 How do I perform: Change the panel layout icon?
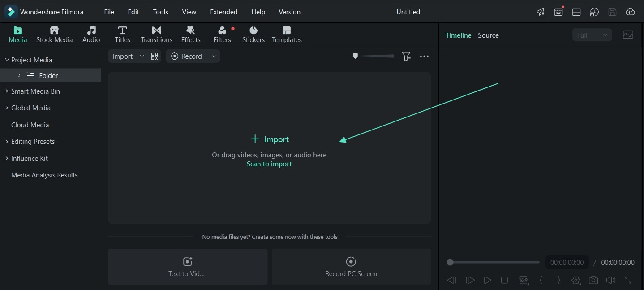(576, 12)
